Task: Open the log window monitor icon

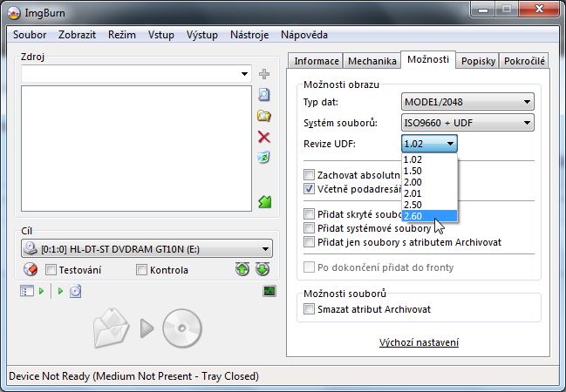Action: coord(269,291)
